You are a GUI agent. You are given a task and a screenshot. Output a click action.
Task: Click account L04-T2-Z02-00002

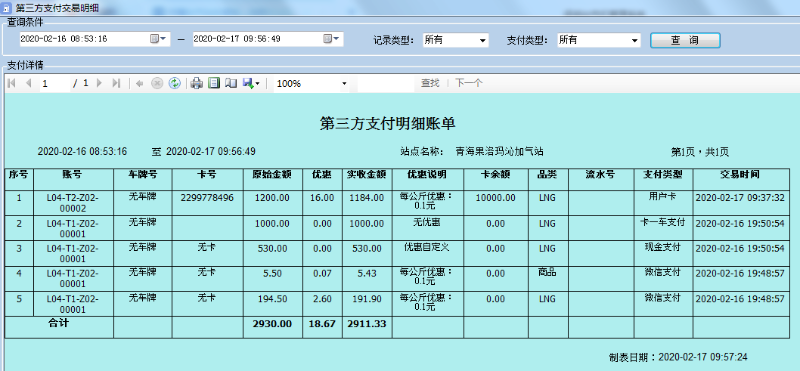72,203
